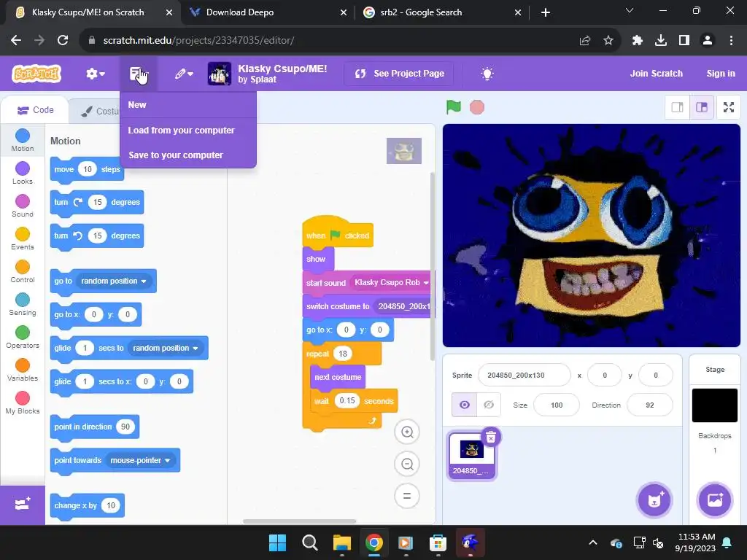Bookmark this page with star icon
The height and width of the screenshot is (560, 747).
pyautogui.click(x=608, y=41)
